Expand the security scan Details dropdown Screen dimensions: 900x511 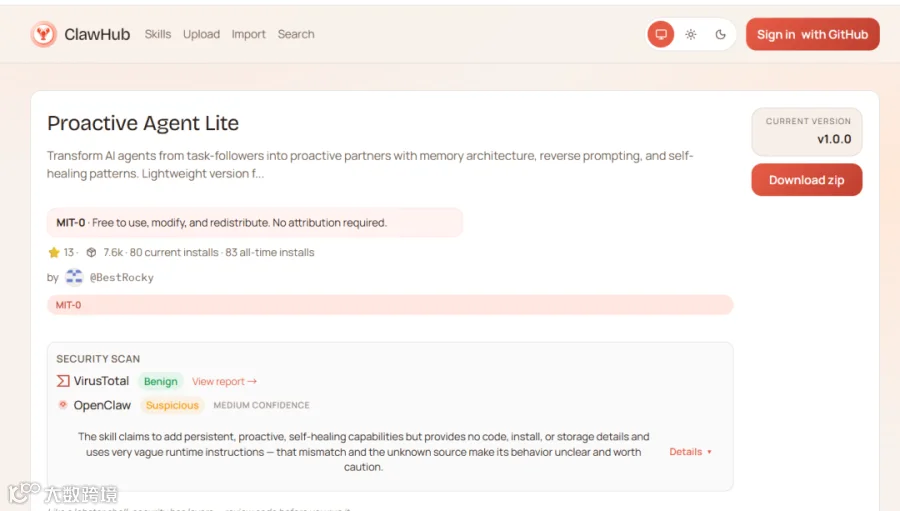(x=690, y=452)
